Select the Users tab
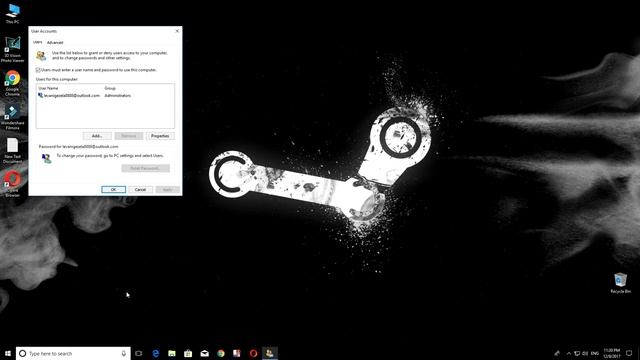 [x=38, y=42]
